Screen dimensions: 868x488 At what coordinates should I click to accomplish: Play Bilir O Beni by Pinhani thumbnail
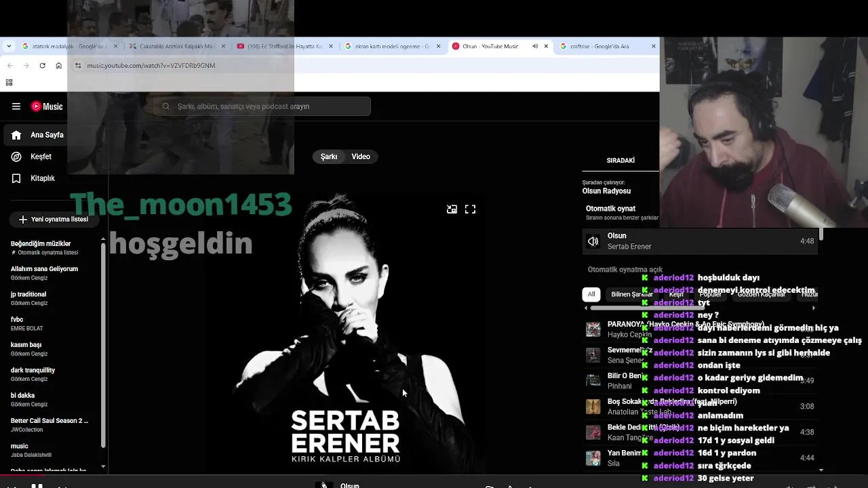(593, 381)
